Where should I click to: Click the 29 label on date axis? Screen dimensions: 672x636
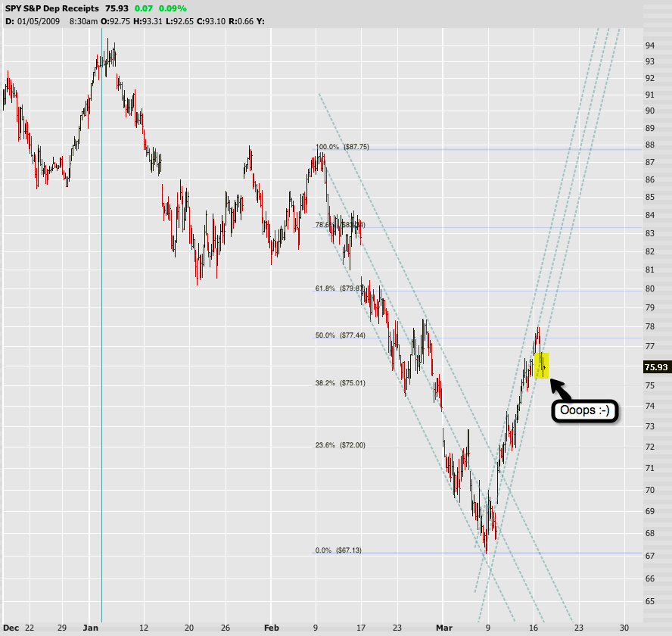pyautogui.click(x=62, y=628)
